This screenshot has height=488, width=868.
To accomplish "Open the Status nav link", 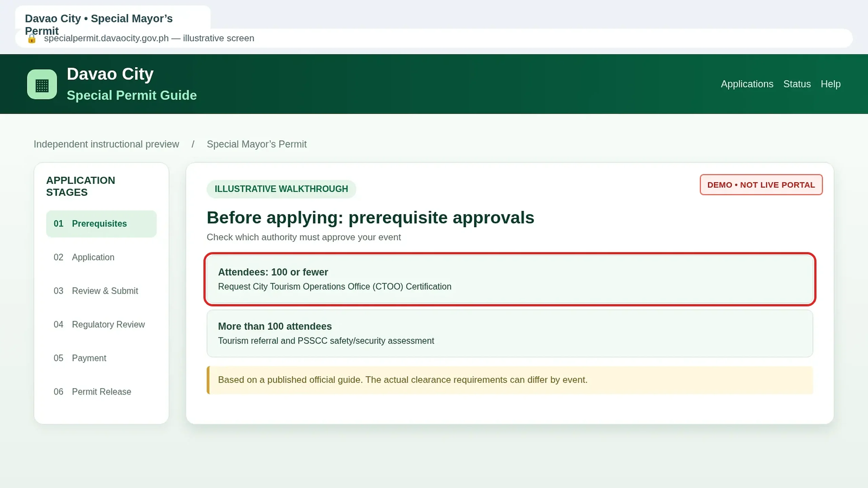I will 797,84.
